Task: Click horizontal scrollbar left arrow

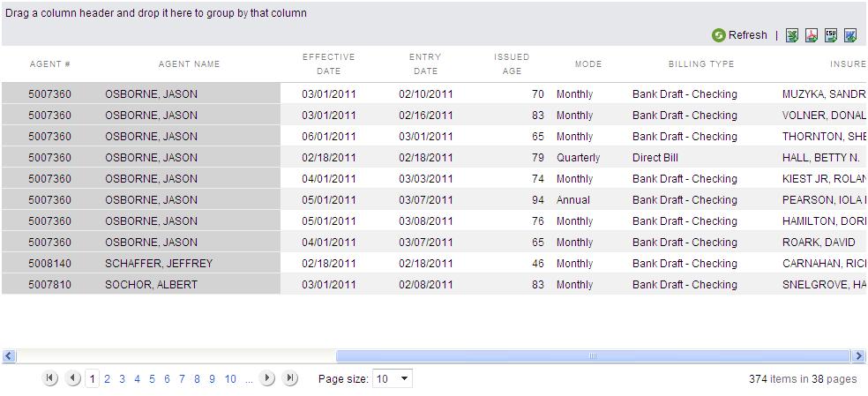Action: pos(9,356)
